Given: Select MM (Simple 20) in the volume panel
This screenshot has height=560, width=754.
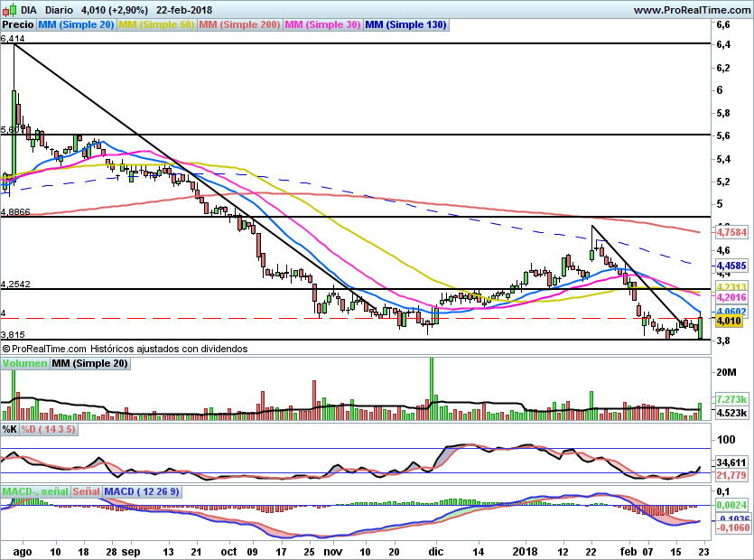Looking at the screenshot, I should click(90, 363).
